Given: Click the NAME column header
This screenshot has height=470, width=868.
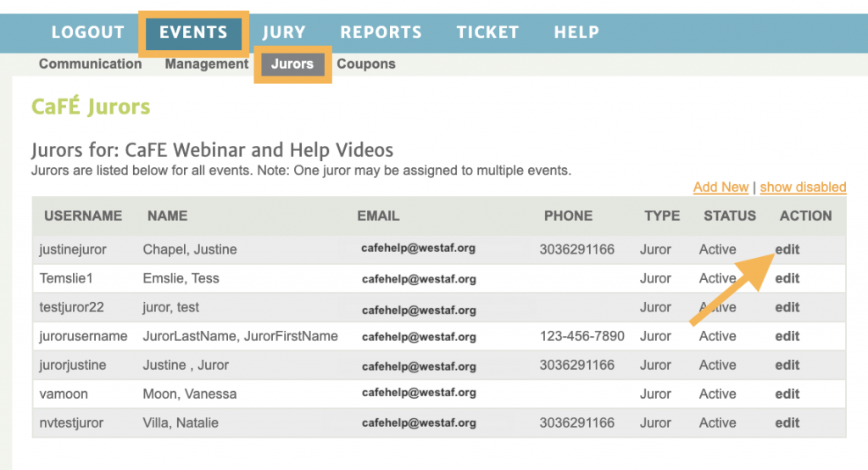Looking at the screenshot, I should 167,215.
